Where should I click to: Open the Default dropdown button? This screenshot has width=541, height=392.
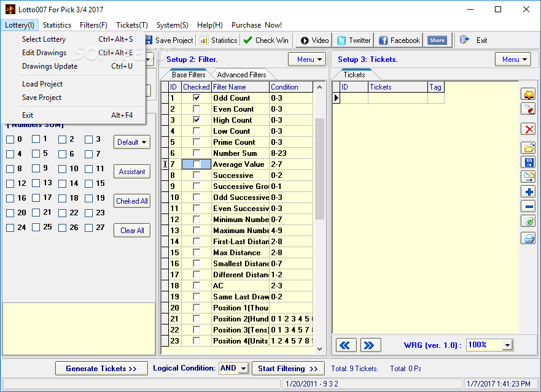[x=132, y=142]
